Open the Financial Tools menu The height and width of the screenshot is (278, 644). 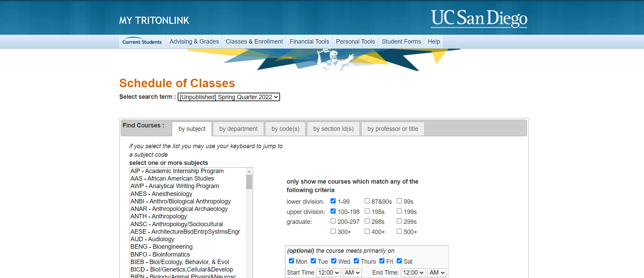tap(309, 42)
